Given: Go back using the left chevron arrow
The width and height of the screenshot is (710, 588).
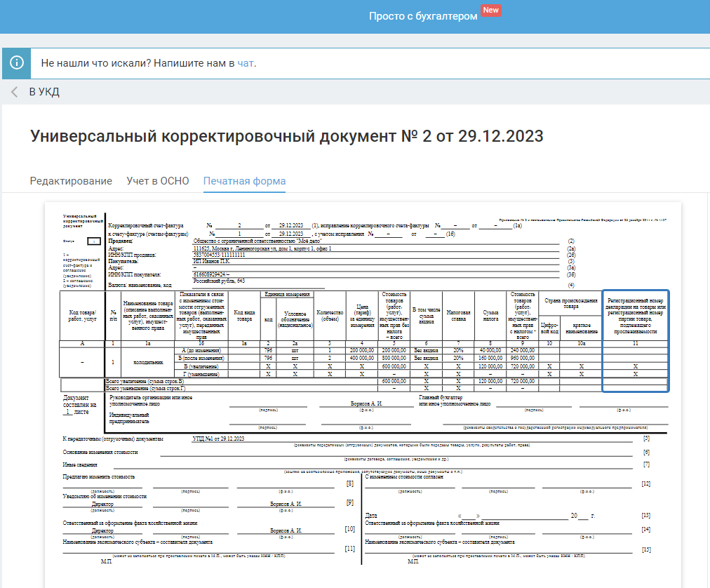Looking at the screenshot, I should pos(15,92).
